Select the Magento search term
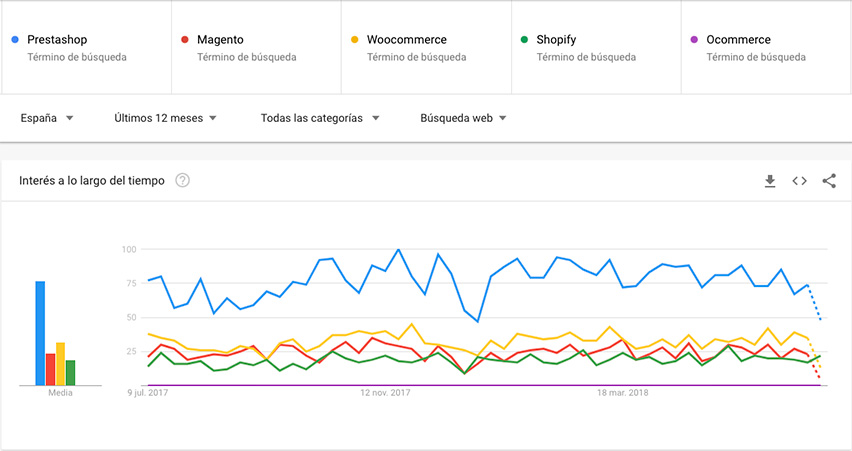The width and height of the screenshot is (852, 451). [220, 40]
